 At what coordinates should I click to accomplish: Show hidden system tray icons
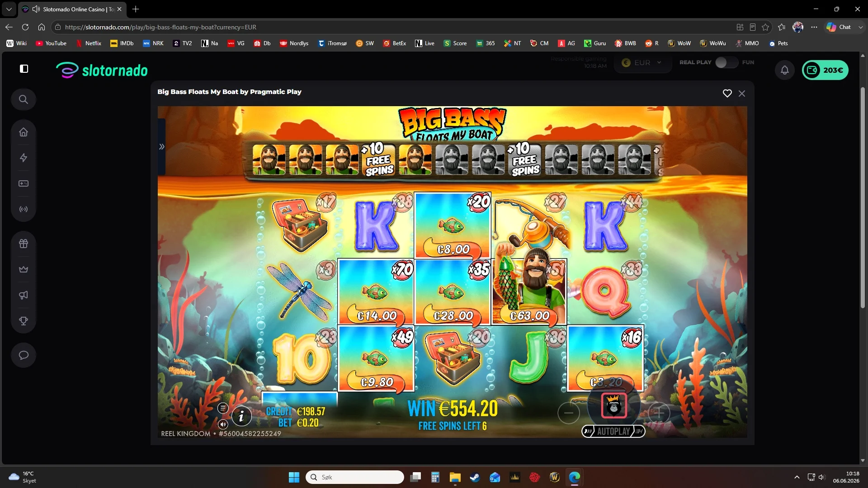pos(797,477)
